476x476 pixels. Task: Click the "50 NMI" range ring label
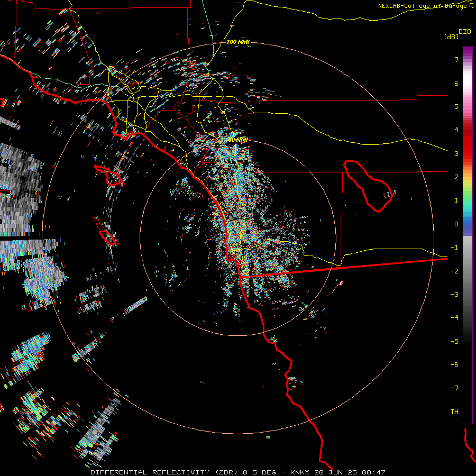pos(238,140)
